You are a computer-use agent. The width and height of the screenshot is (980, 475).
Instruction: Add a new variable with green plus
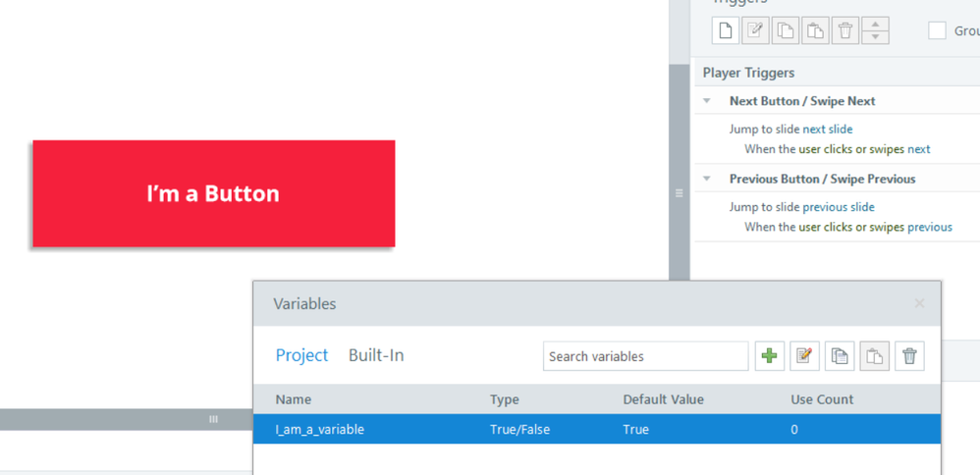point(770,356)
